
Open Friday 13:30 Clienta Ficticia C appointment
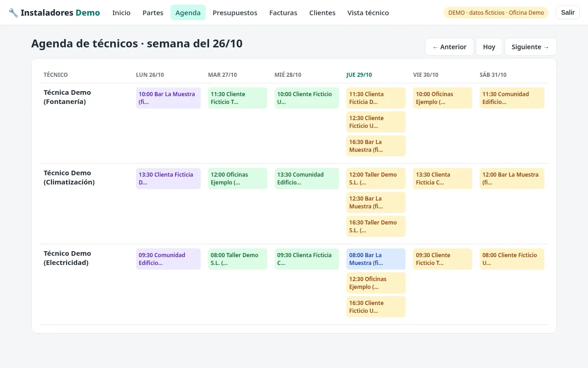(442, 178)
